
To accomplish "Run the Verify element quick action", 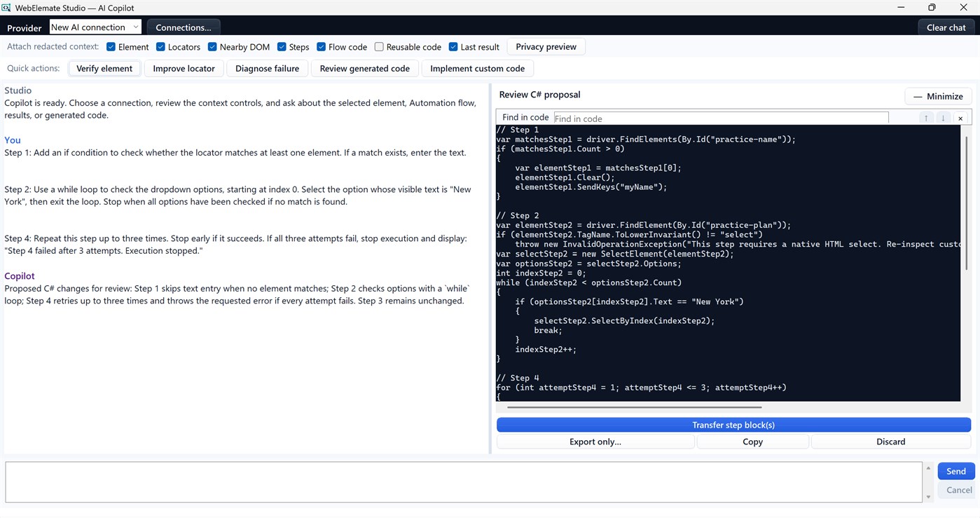I will (104, 68).
